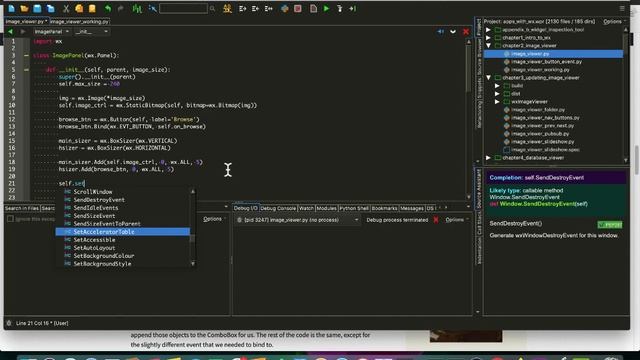Click the step-out arrow debugger icon
The height and width of the screenshot is (360, 640).
tap(353, 8)
